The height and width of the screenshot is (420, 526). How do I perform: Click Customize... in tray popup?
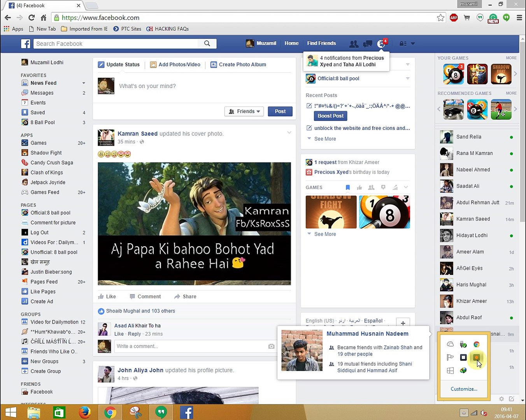[464, 389]
